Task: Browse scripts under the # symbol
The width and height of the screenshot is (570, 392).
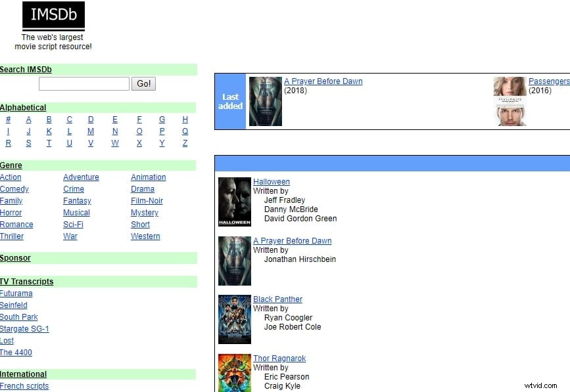Action: pos(8,120)
